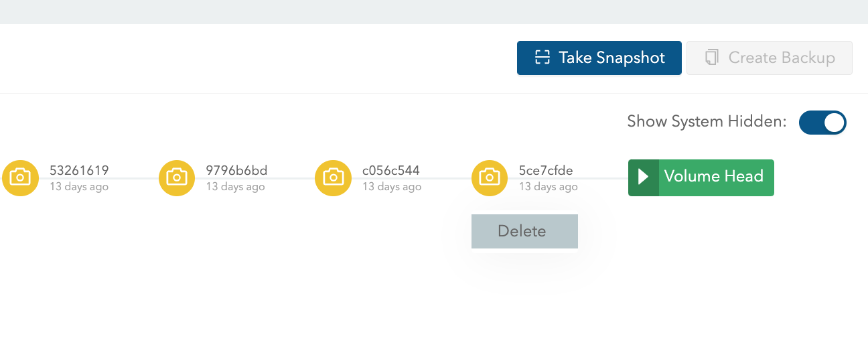Click "13 days ago" under snapshot 5ce7cfde
This screenshot has height=363, width=868.
[x=549, y=187]
